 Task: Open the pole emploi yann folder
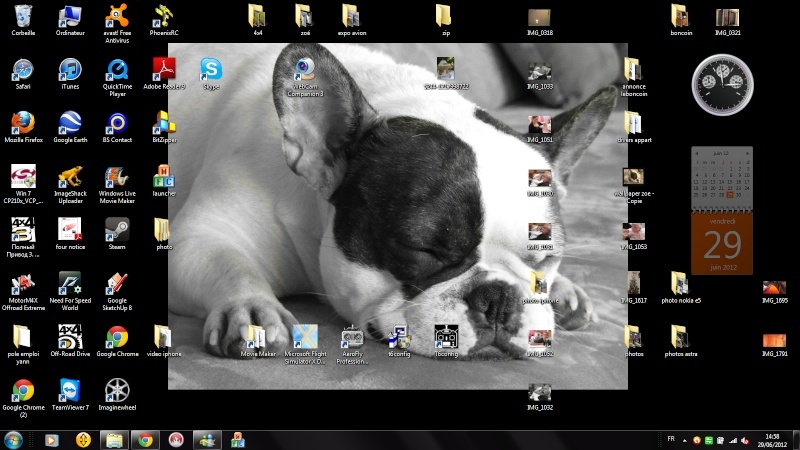[x=23, y=344]
